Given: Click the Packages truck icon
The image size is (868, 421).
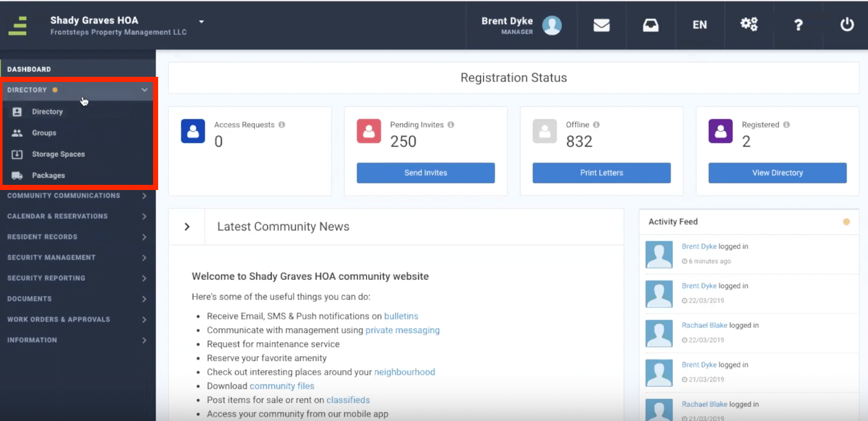Looking at the screenshot, I should (x=17, y=176).
